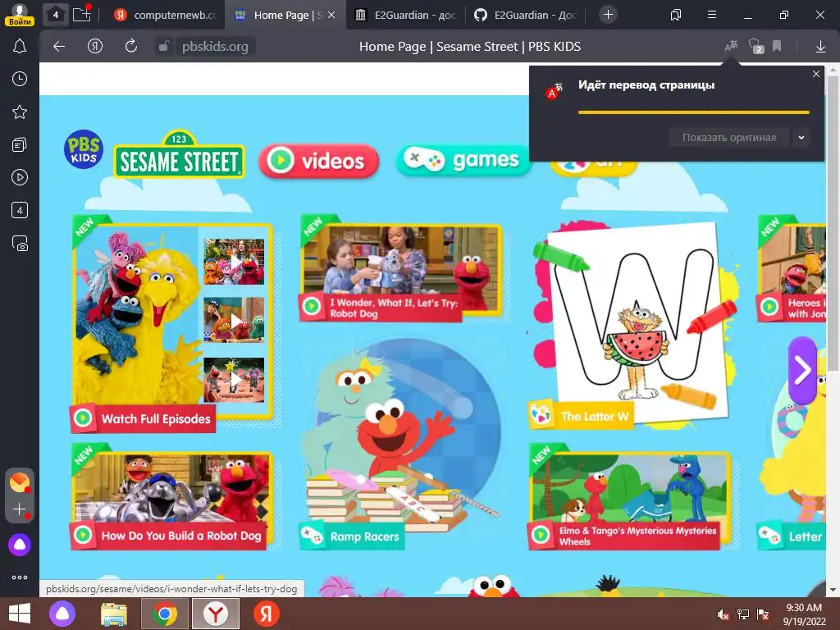Open the tab counter box showing 4 in sidebar

coord(20,210)
